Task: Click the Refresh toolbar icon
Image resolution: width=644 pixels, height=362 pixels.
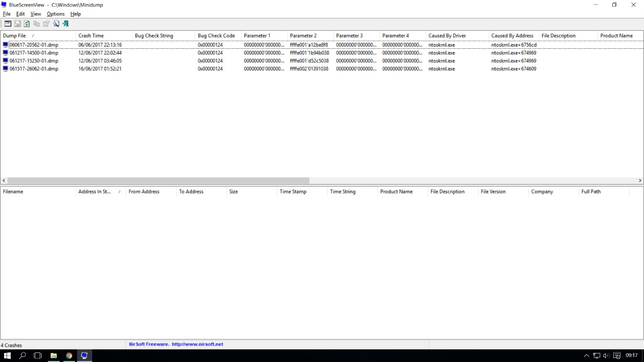Action: 27,24
